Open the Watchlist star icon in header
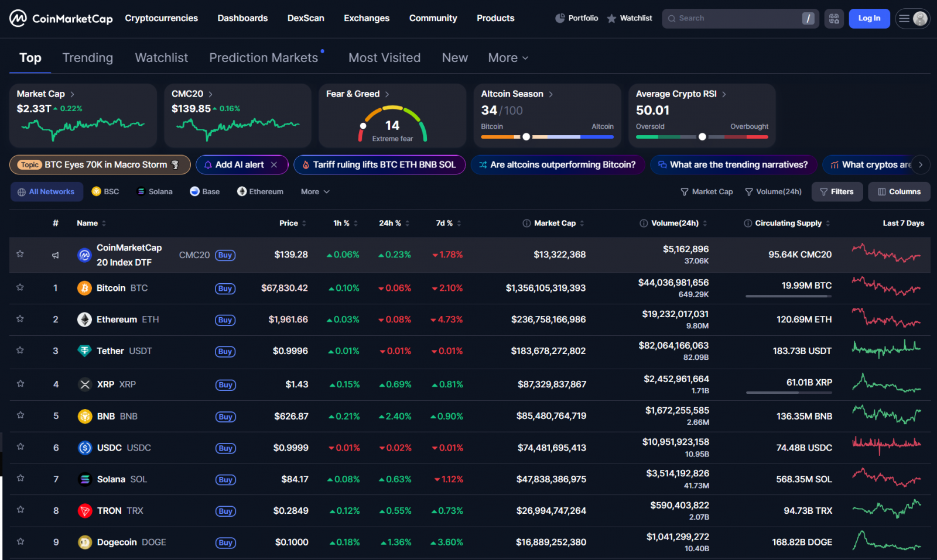This screenshot has height=560, width=937. click(611, 18)
